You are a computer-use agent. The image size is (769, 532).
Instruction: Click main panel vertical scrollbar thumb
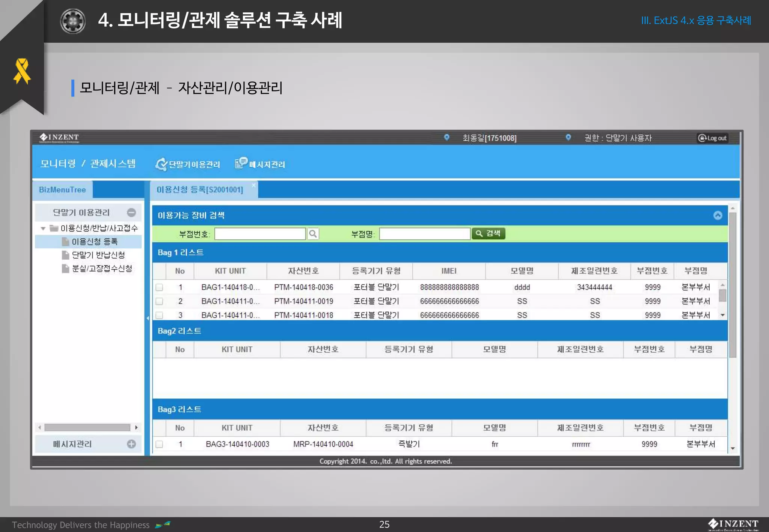pyautogui.click(x=733, y=285)
